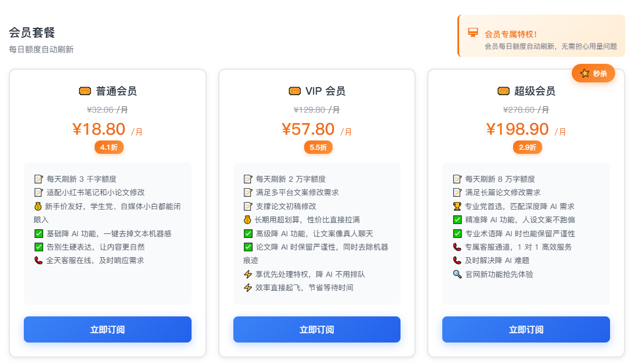Subscribe to VIP 会员 with 立即订阅 button

[x=317, y=330]
